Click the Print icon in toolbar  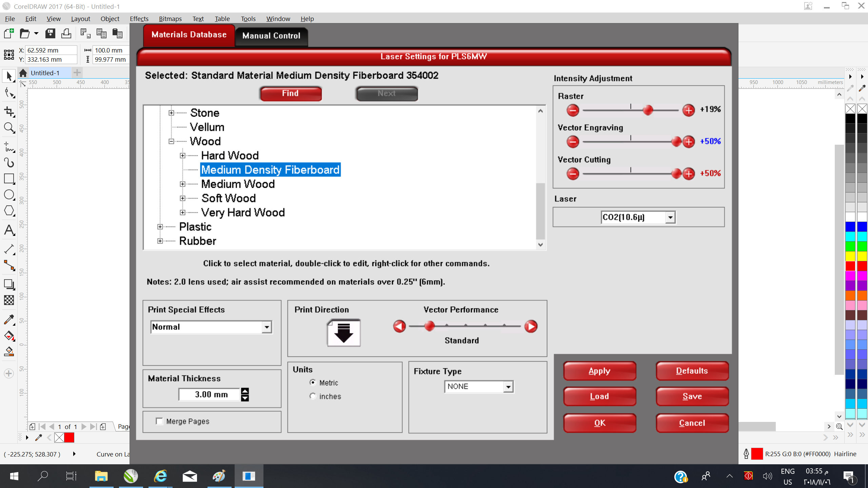pos(66,34)
